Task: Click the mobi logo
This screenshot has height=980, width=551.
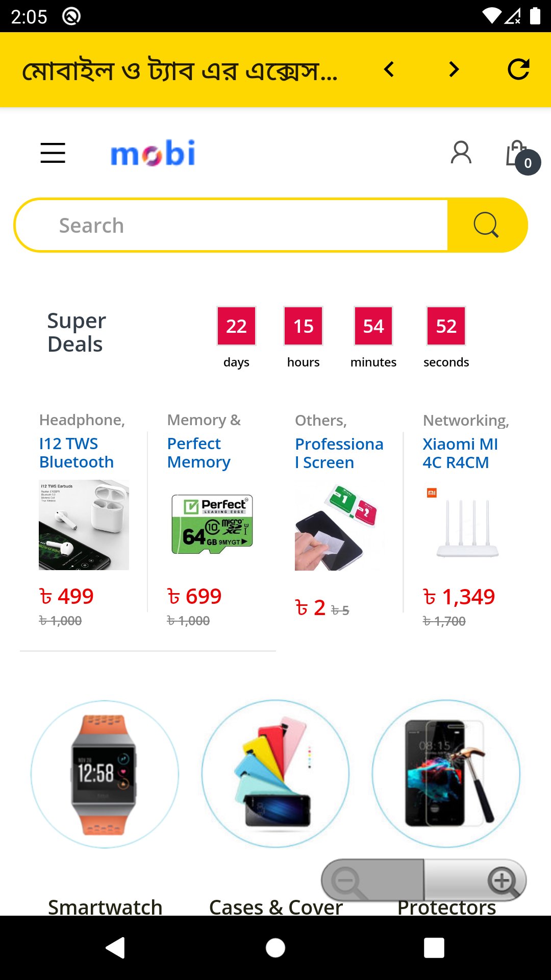Action: pos(154,153)
